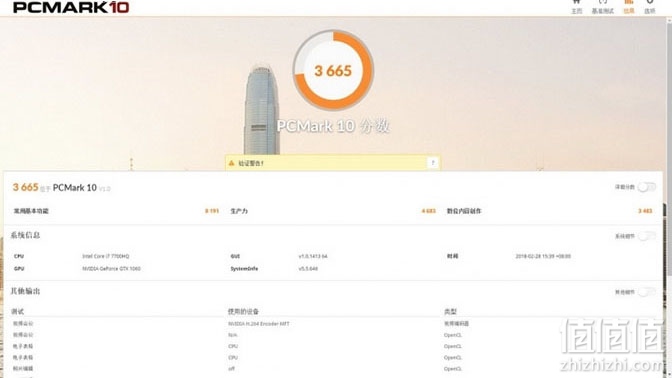Toggle the system details switch in 系统信息 section
This screenshot has height=378, width=672.
[x=646, y=236]
